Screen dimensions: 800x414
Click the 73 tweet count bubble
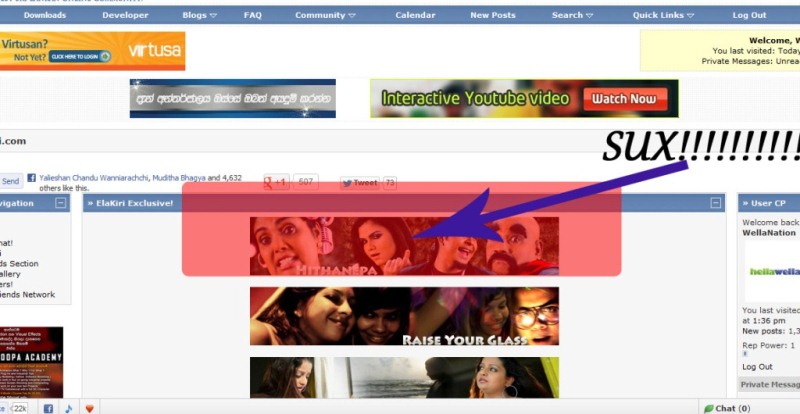pos(390,183)
